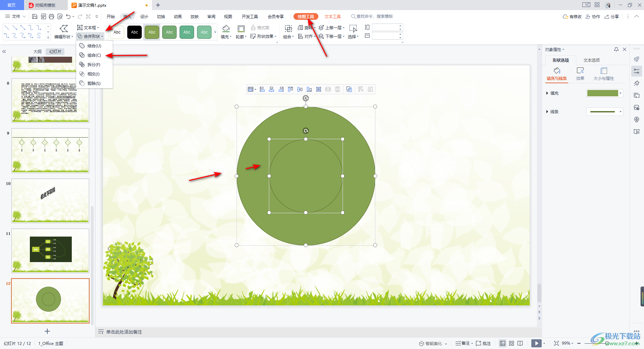Click the straight line shape in gallery
The image size is (644, 349).
[7, 28]
